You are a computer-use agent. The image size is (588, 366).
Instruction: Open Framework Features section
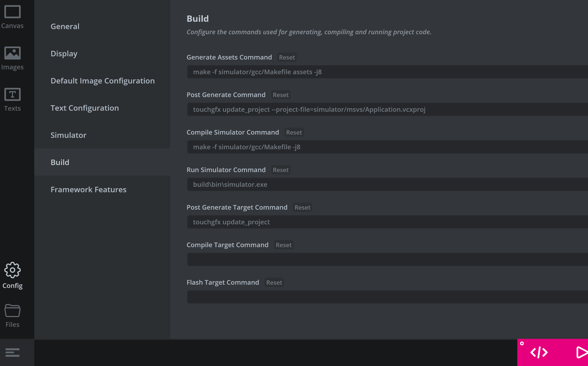pyautogui.click(x=88, y=190)
